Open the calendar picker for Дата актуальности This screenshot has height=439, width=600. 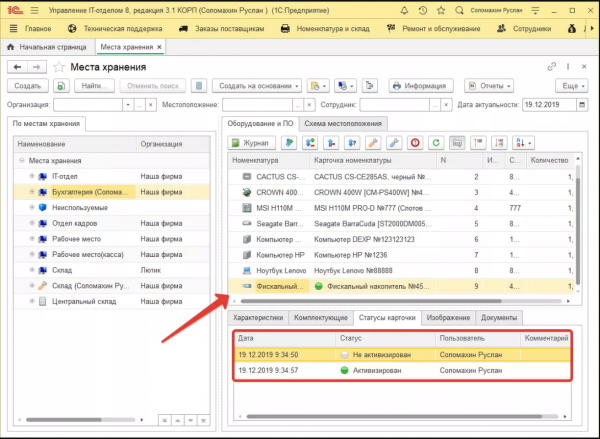click(x=582, y=104)
